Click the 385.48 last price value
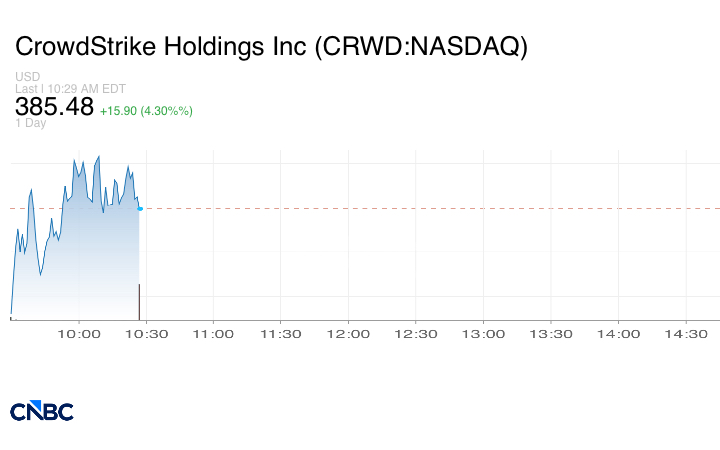 point(54,106)
